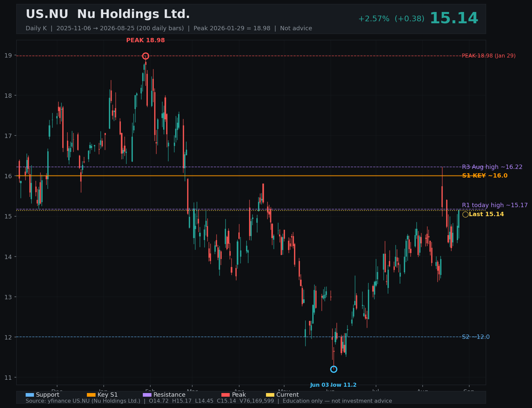Click the 'Current' legend text

[287, 395]
